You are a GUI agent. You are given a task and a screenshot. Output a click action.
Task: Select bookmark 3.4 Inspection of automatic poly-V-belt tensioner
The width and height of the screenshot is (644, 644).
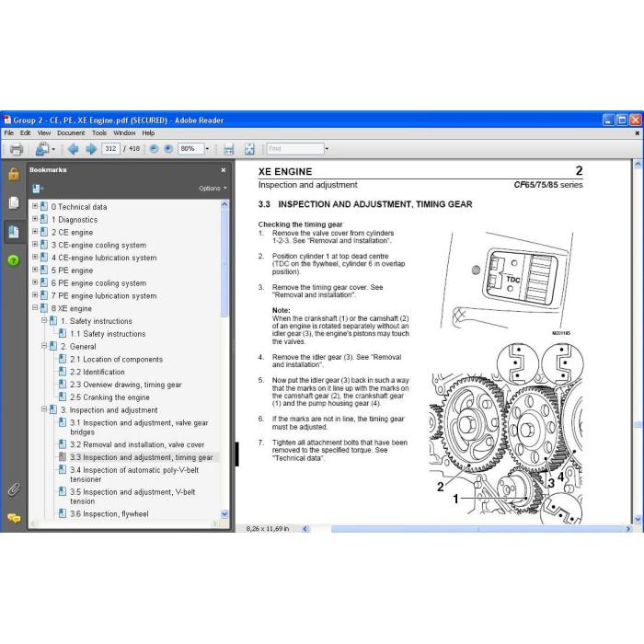(134, 475)
